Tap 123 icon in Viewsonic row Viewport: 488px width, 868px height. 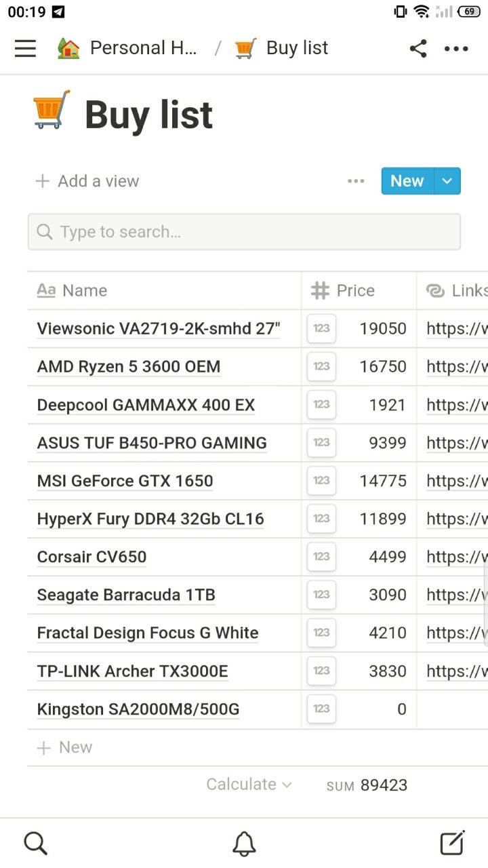[321, 329]
